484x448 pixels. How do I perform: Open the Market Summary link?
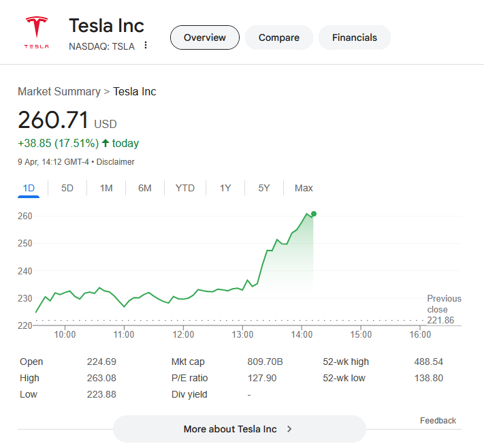point(59,91)
